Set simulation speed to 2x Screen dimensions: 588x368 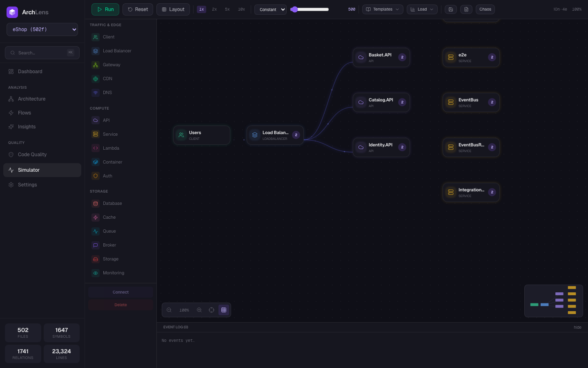214,9
